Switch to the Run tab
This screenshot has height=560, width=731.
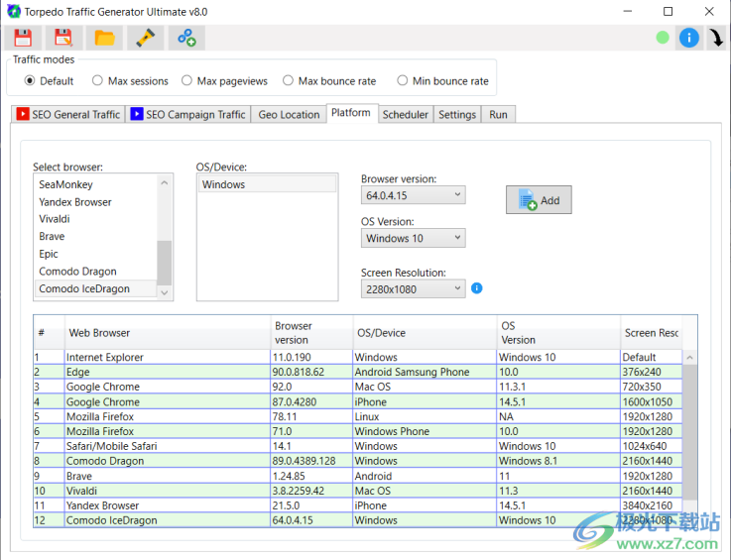click(498, 115)
